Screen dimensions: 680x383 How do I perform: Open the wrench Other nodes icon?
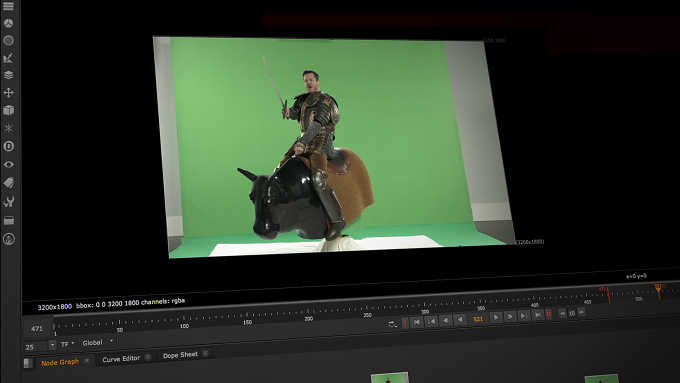(9, 202)
